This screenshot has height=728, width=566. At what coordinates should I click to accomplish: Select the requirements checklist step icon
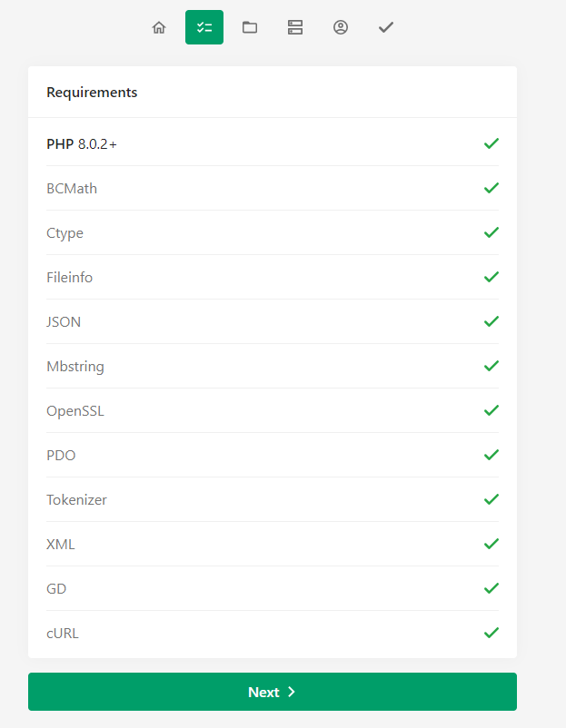[204, 27]
